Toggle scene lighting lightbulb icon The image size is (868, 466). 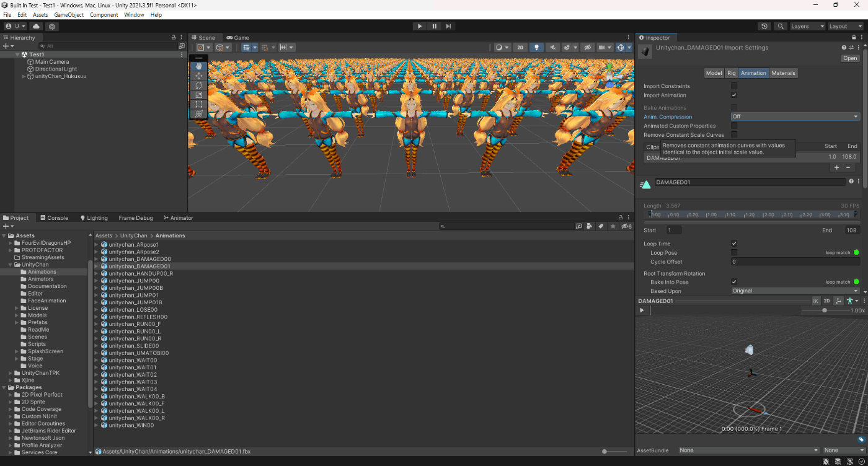[x=537, y=48]
